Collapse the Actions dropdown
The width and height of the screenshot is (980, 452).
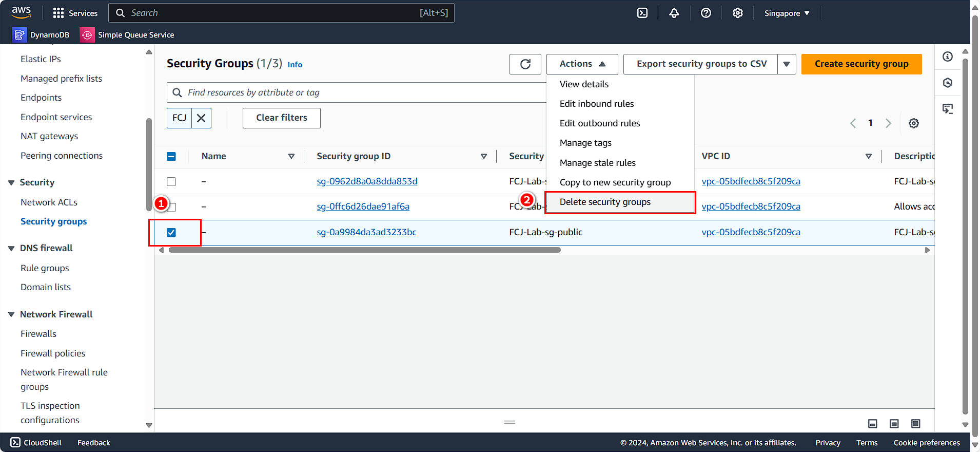click(x=582, y=64)
